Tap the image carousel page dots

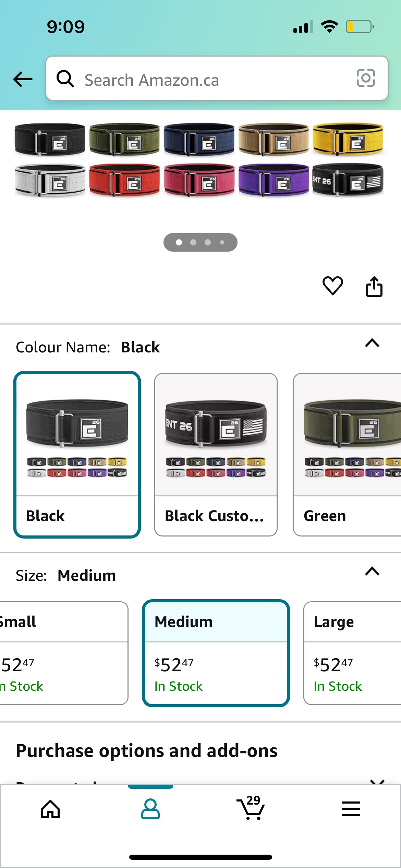click(200, 242)
